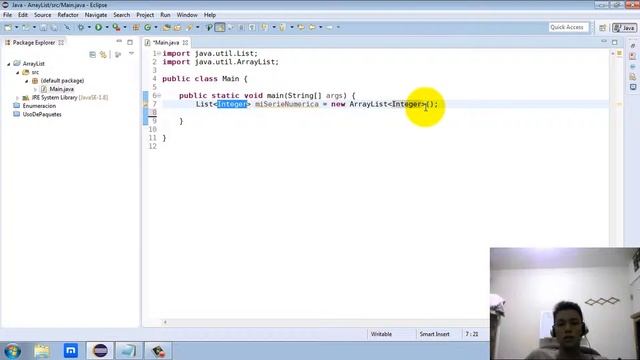Click the 7 : 21 cursor position indicator

pos(472,334)
